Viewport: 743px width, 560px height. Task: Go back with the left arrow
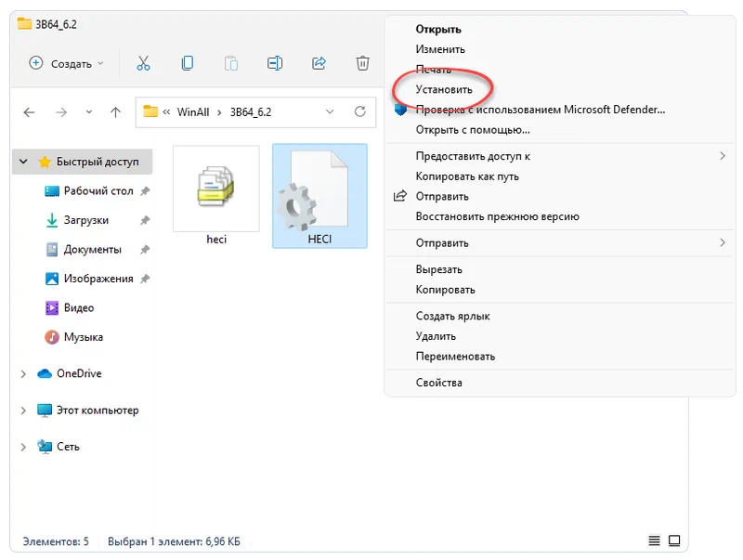[30, 112]
